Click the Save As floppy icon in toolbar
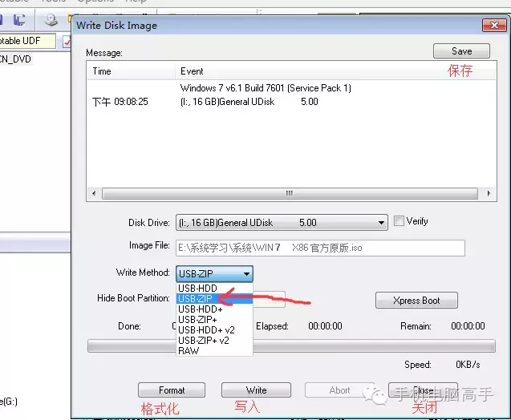Screen dimensions: 511x420 [19, 20]
